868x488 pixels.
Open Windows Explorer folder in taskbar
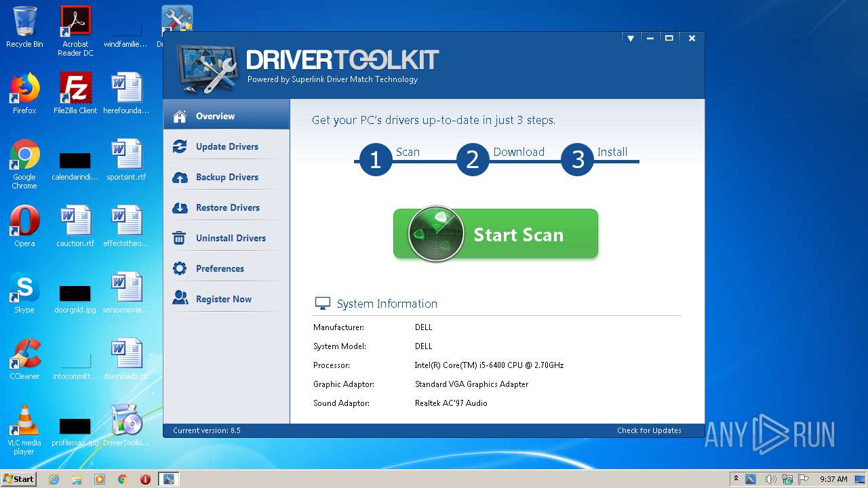click(x=77, y=479)
